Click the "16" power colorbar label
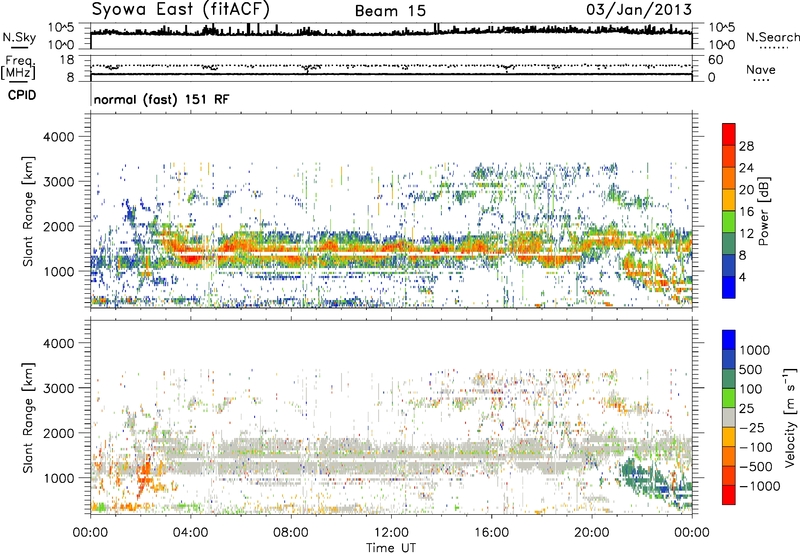 pyautogui.click(x=746, y=212)
